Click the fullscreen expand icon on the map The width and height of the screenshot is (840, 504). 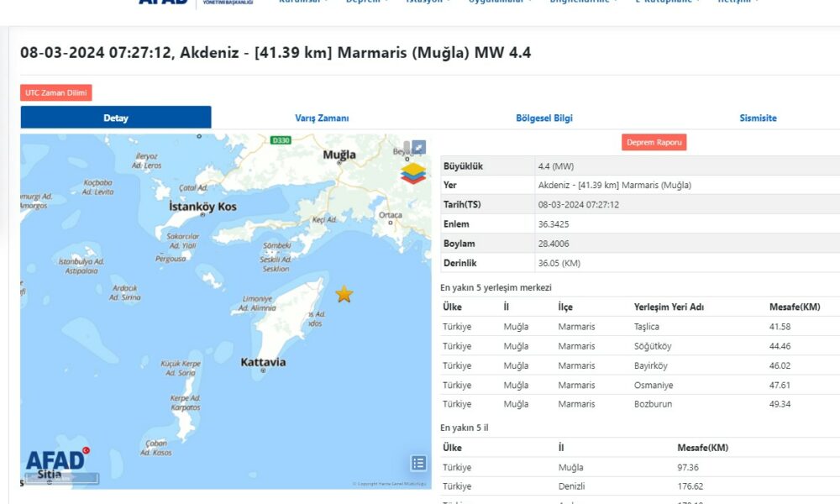click(418, 147)
